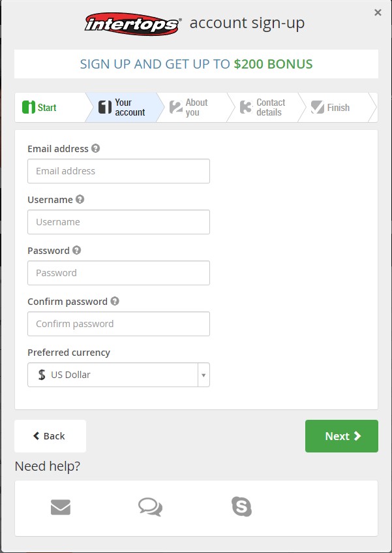Contact support through Skype icon
This screenshot has width=392, height=553.
[241, 507]
